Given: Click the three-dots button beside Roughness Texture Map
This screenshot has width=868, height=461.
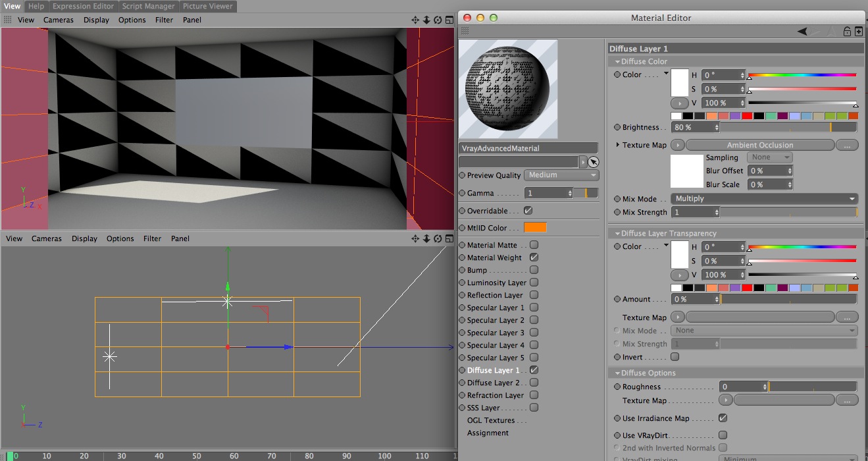Looking at the screenshot, I should 848,400.
